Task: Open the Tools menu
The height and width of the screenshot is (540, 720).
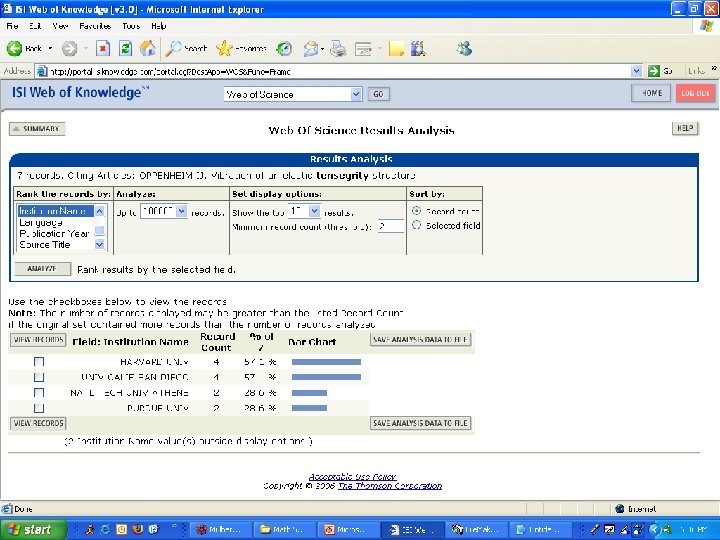Action: 131,26
